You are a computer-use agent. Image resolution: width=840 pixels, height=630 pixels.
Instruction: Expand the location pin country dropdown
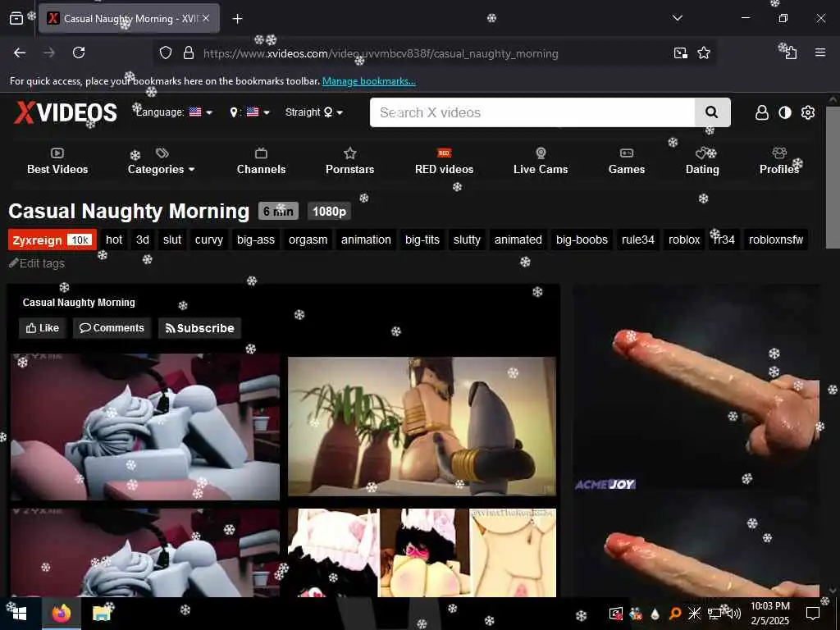(249, 112)
